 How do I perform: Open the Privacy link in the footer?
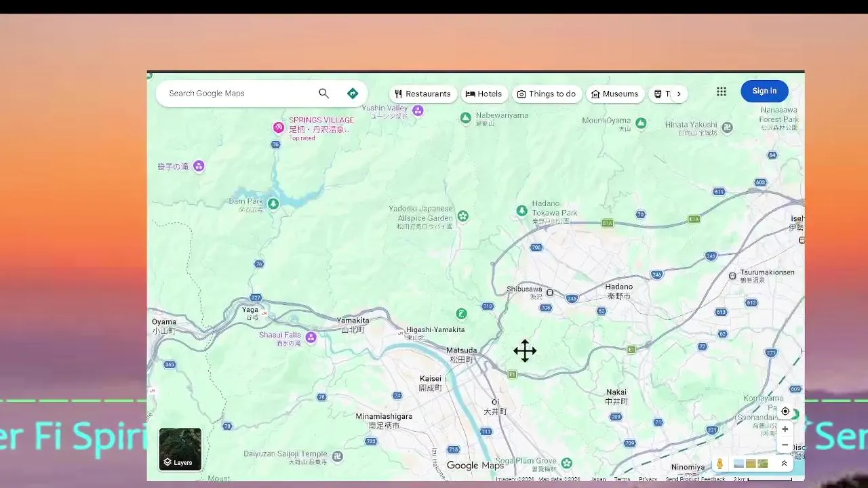pyautogui.click(x=648, y=479)
